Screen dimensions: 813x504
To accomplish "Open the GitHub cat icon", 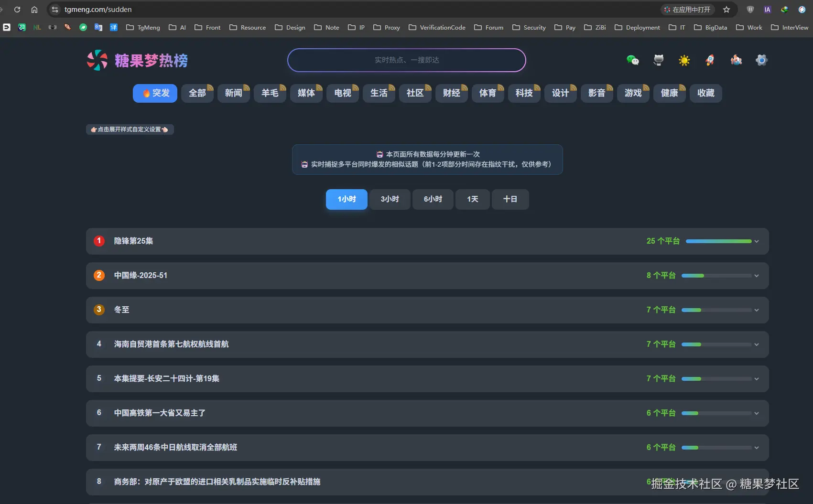I will click(659, 60).
